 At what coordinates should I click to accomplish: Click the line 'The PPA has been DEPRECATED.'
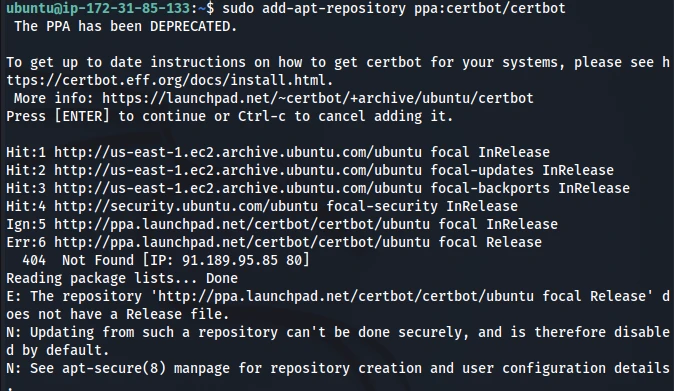tap(126, 26)
